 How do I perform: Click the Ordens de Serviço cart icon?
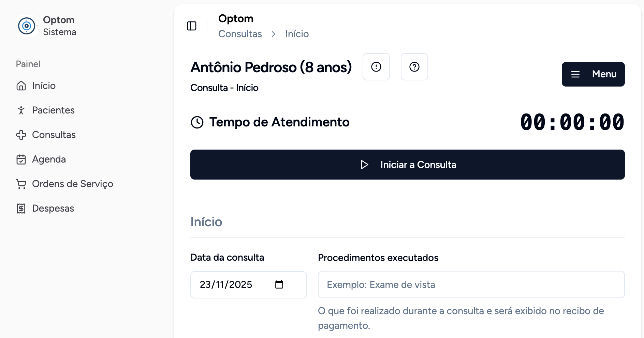[21, 184]
